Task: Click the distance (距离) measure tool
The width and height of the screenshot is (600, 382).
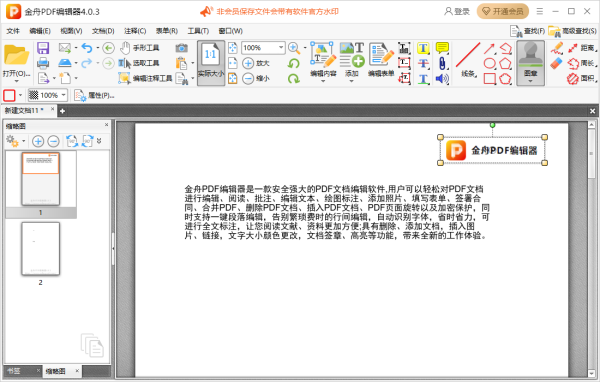Action: click(582, 48)
